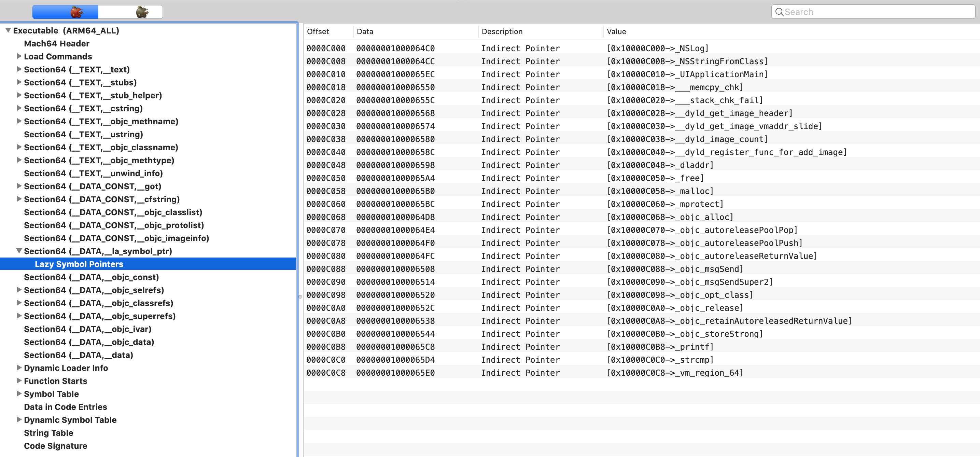Select offset 0000C050 cell
This screenshot has height=457, width=980.
coord(326,178)
